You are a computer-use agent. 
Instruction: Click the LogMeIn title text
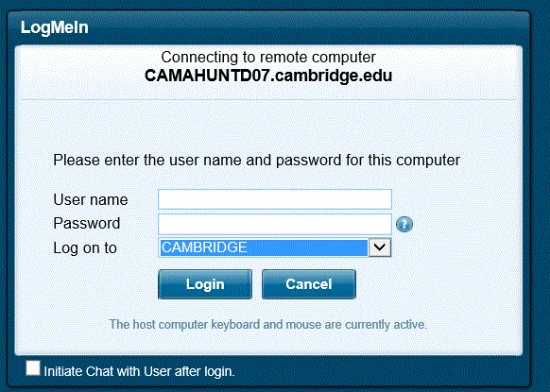(55, 27)
